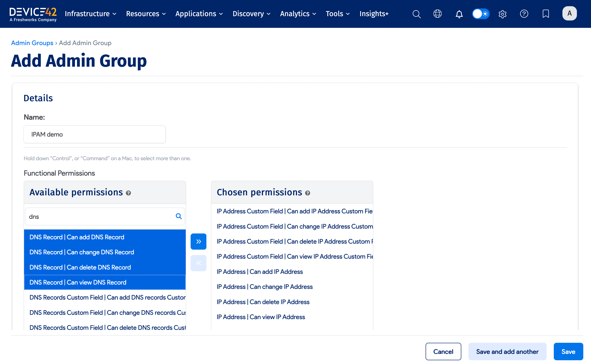Move selected permissions right with double-arrow button
This screenshot has height=364, width=591.
tap(198, 242)
